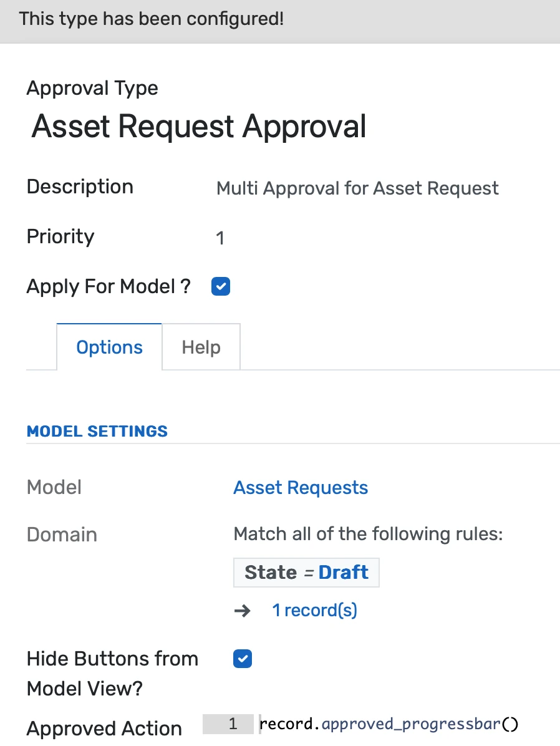Click the Model Settings section header
Screen dimensions: 560x746
pyautogui.click(x=97, y=431)
